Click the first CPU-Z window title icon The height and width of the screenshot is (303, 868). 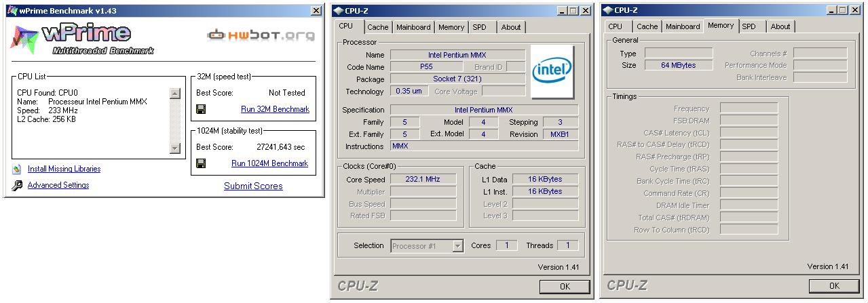[x=338, y=11]
